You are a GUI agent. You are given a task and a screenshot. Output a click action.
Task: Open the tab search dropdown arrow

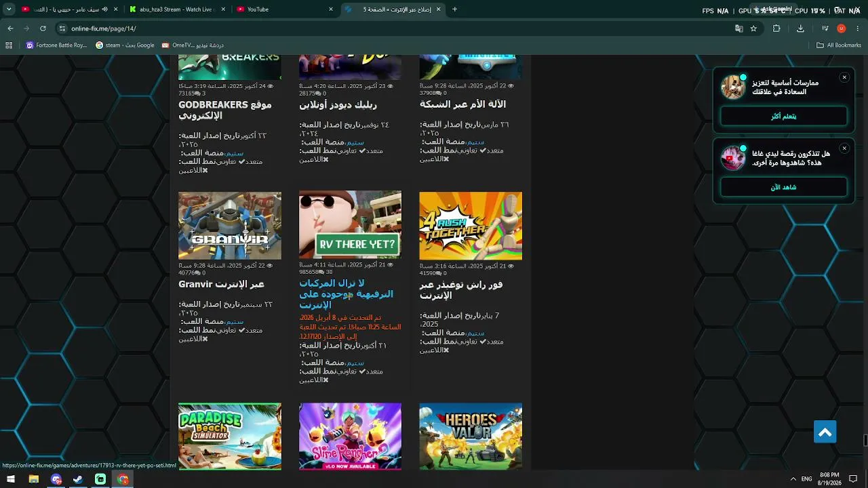pyautogui.click(x=7, y=9)
